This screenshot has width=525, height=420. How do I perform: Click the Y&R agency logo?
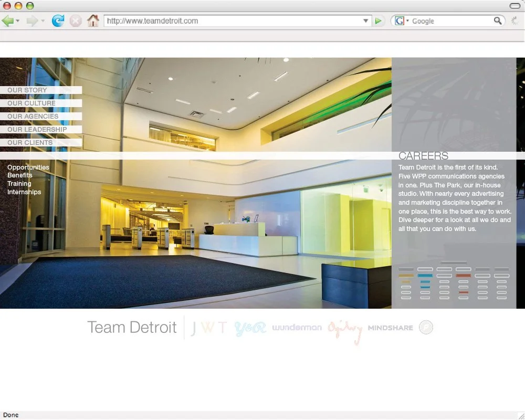[250, 329]
